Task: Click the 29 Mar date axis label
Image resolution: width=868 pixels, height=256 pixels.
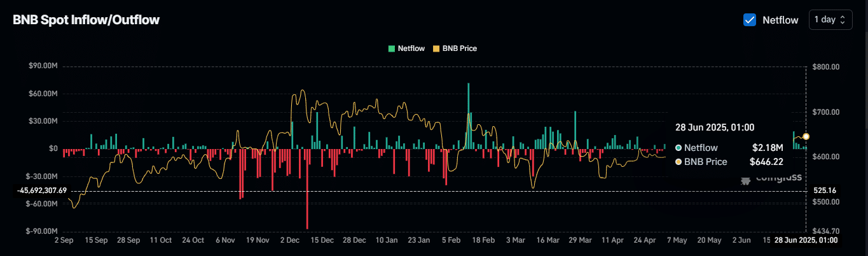Action: point(580,241)
